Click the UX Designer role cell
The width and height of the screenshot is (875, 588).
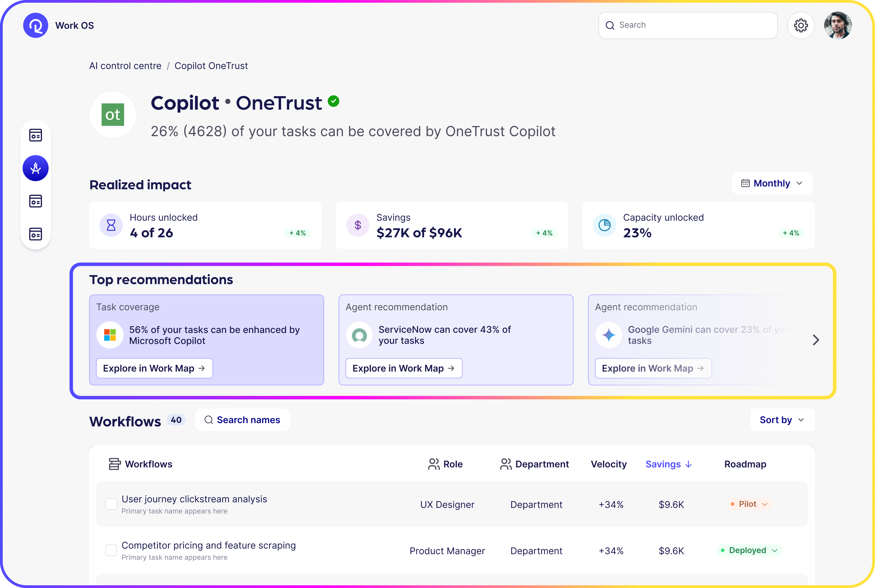(447, 505)
